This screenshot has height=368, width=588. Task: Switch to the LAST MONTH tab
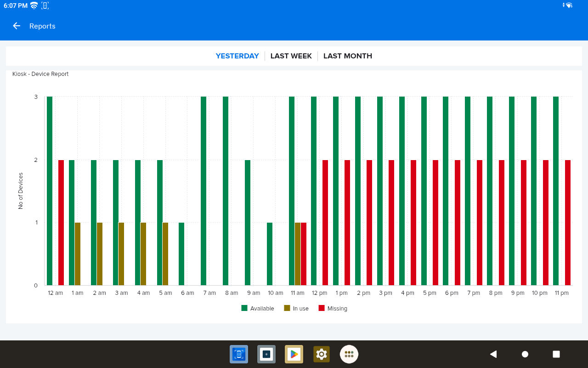pos(347,56)
